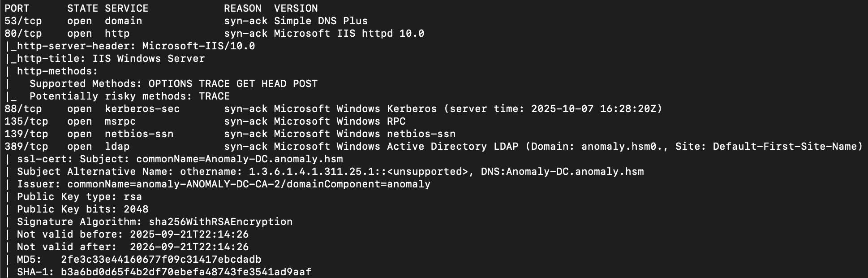The width and height of the screenshot is (868, 278).
Task: Click "Microsoft IIS httpd 10.0" version text
Action: coord(349,34)
